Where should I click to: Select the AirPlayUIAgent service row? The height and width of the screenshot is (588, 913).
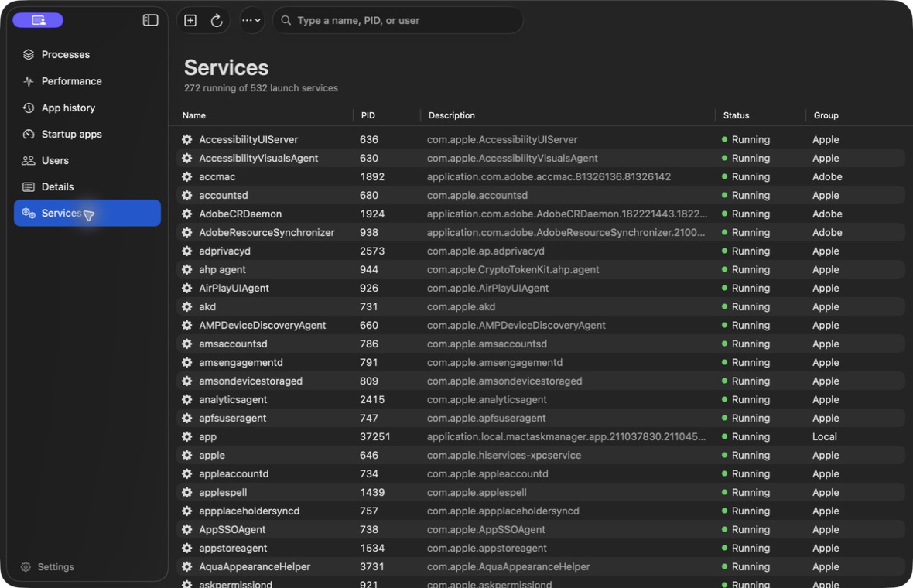[x=540, y=288]
